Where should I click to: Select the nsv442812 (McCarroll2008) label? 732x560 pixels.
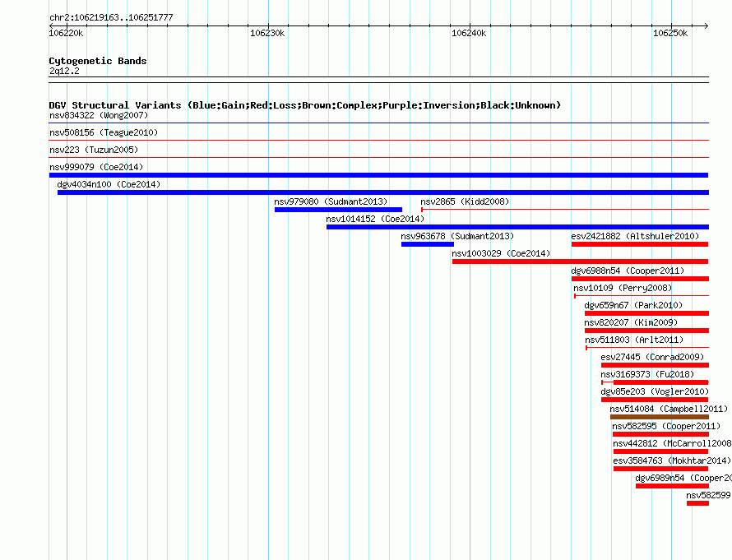tap(672, 443)
